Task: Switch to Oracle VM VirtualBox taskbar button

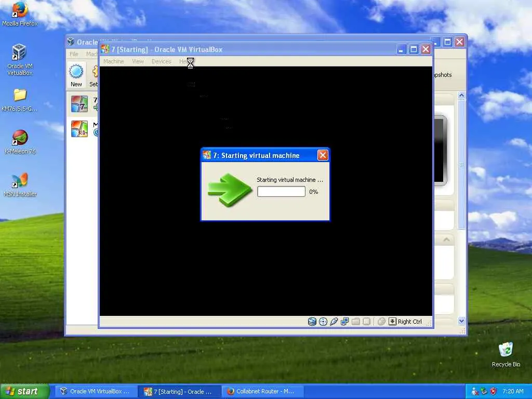Action: click(96, 391)
